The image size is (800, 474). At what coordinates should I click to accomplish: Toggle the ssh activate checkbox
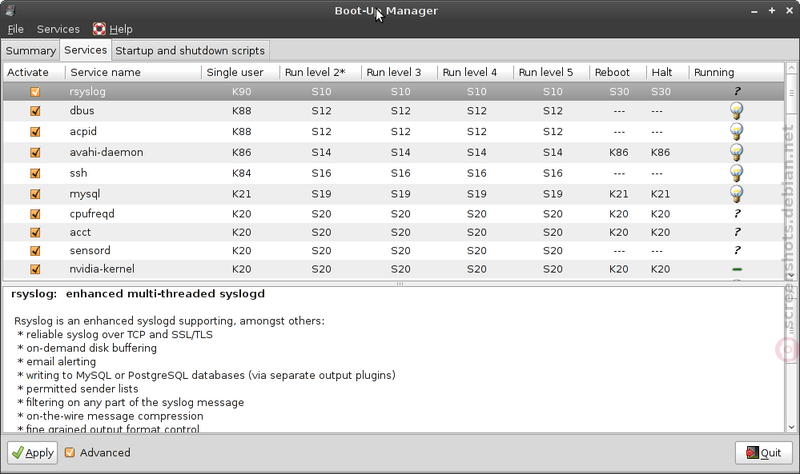[x=35, y=173]
